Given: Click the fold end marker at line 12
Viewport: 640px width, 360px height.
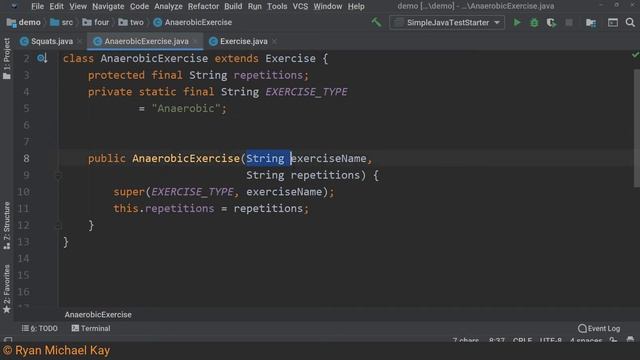Looking at the screenshot, I should (58, 225).
